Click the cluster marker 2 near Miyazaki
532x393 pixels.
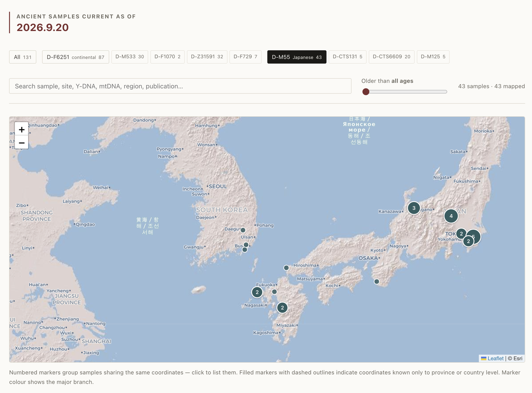[282, 308]
